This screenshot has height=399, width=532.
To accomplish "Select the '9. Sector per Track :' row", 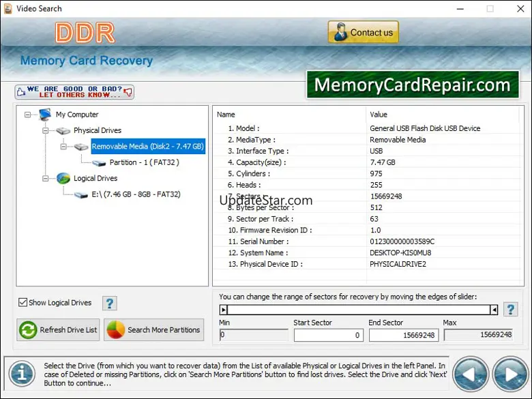I will click(366, 219).
